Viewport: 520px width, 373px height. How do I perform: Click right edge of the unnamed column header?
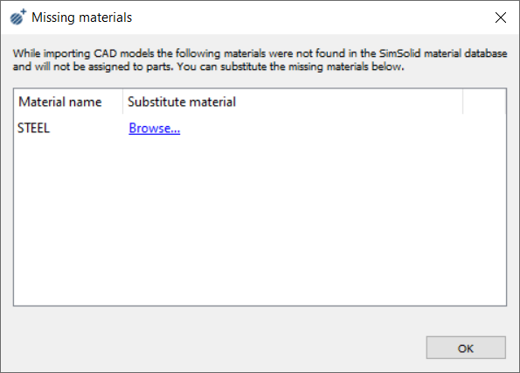(x=506, y=102)
